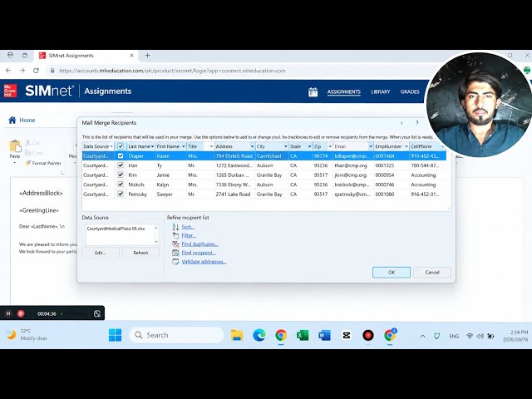The image size is (532, 399).
Task: Toggle the select-all header checkbox
Action: (x=121, y=146)
